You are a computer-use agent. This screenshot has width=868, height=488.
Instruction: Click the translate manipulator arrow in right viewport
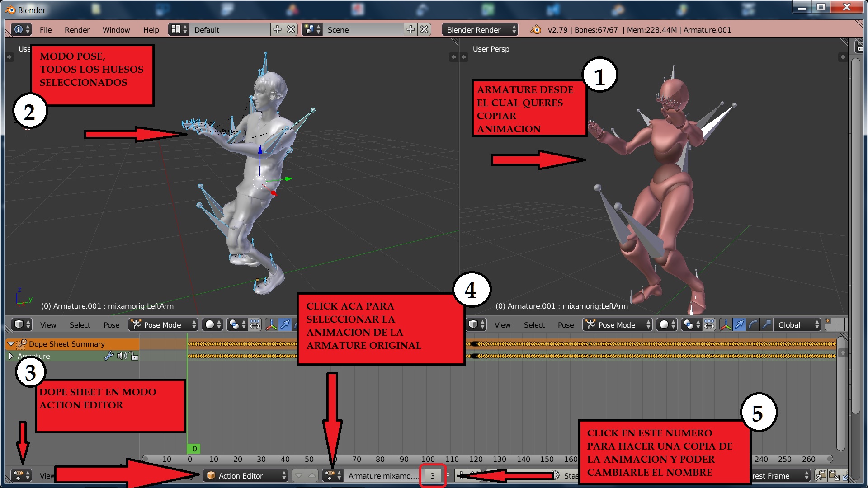740,324
